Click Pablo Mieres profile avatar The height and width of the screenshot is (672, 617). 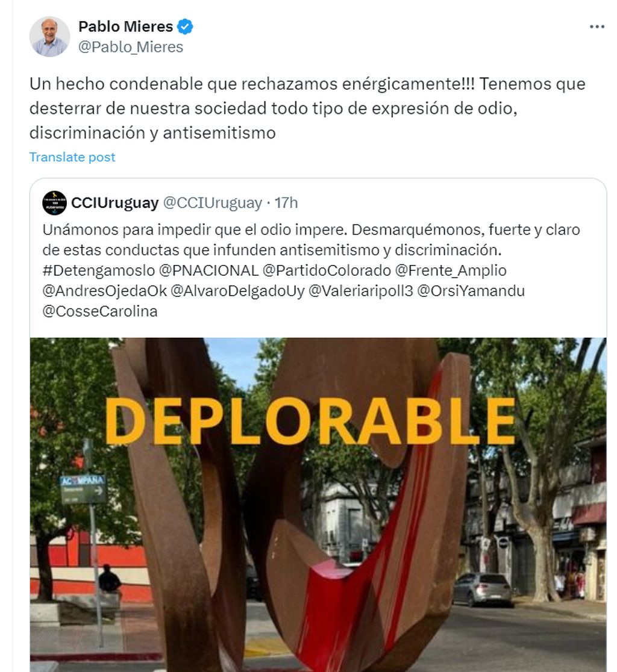tap(49, 36)
